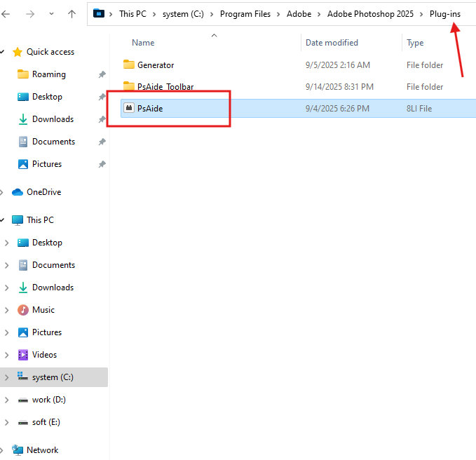476x460 pixels.
Task: Click the up-directory arrow button
Action: (x=72, y=13)
